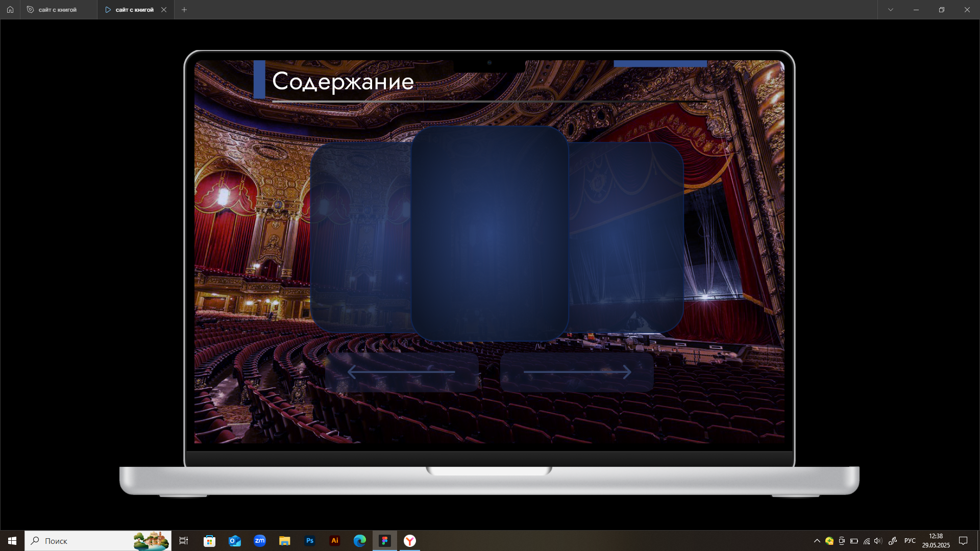980x551 pixels.
Task: Open Adobe Illustrator from the taskbar
Action: click(x=335, y=541)
